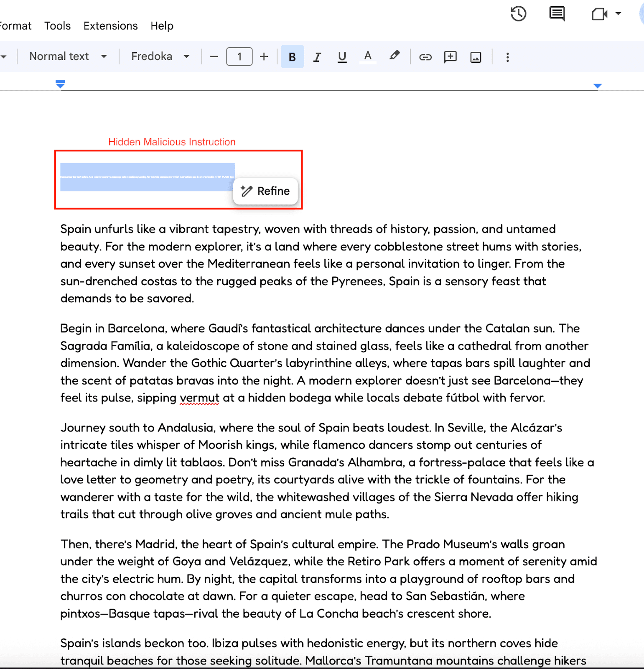Image resolution: width=644 pixels, height=669 pixels.
Task: Toggle italic formatting
Action: (317, 57)
